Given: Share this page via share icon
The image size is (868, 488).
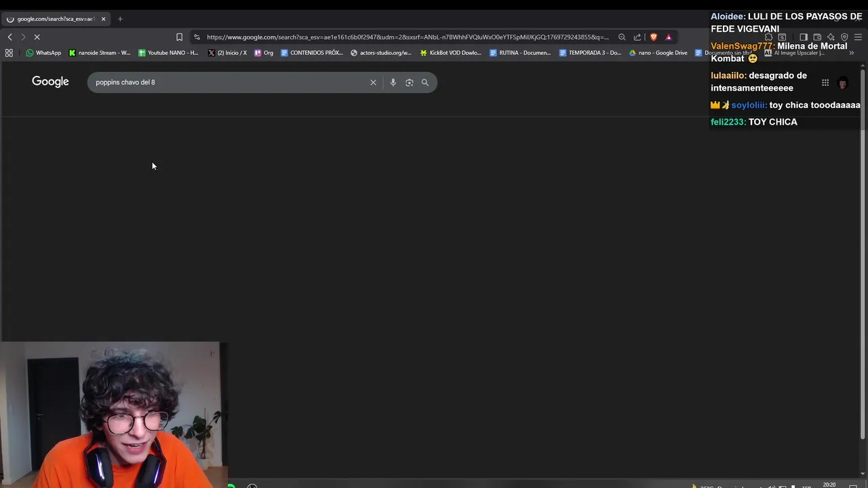Looking at the screenshot, I should [637, 37].
